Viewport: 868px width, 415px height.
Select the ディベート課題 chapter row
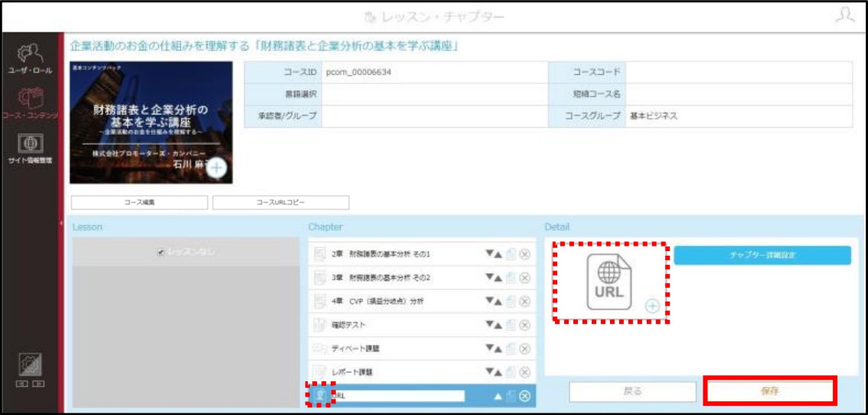tap(422, 348)
